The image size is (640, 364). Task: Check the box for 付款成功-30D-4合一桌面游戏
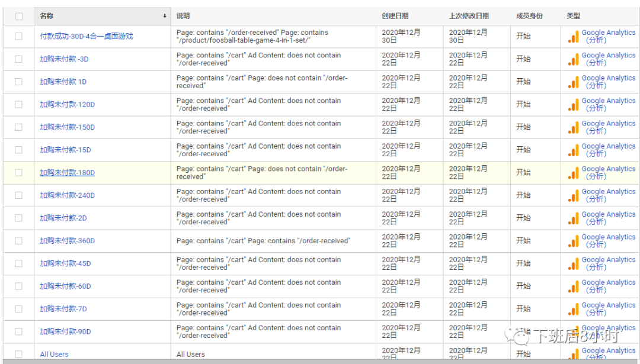pos(19,36)
